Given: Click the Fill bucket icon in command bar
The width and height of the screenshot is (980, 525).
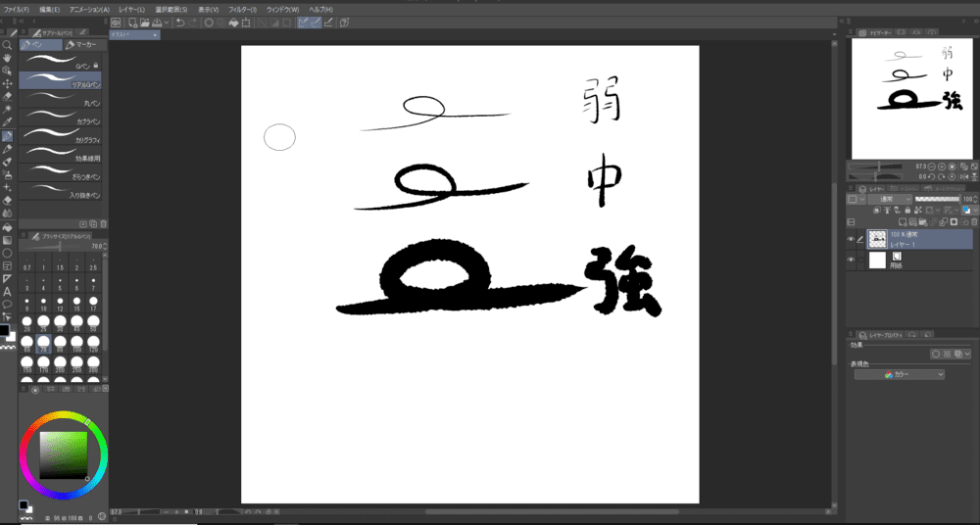Looking at the screenshot, I should pyautogui.click(x=234, y=23).
